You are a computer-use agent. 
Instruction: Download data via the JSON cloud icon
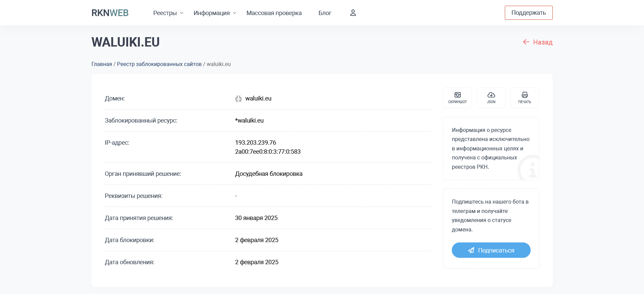(x=491, y=95)
